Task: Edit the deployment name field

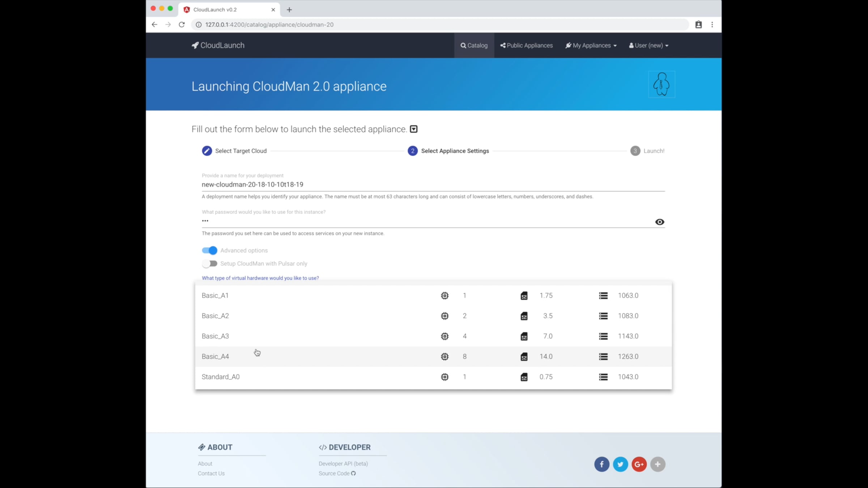Action: (x=433, y=184)
